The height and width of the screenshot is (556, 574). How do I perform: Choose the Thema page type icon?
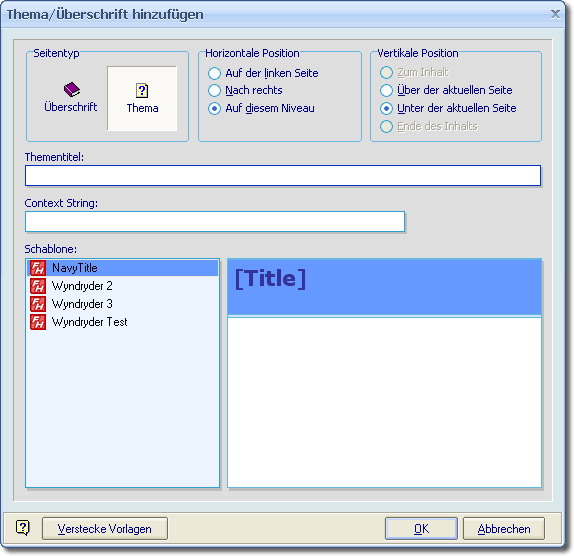click(142, 90)
